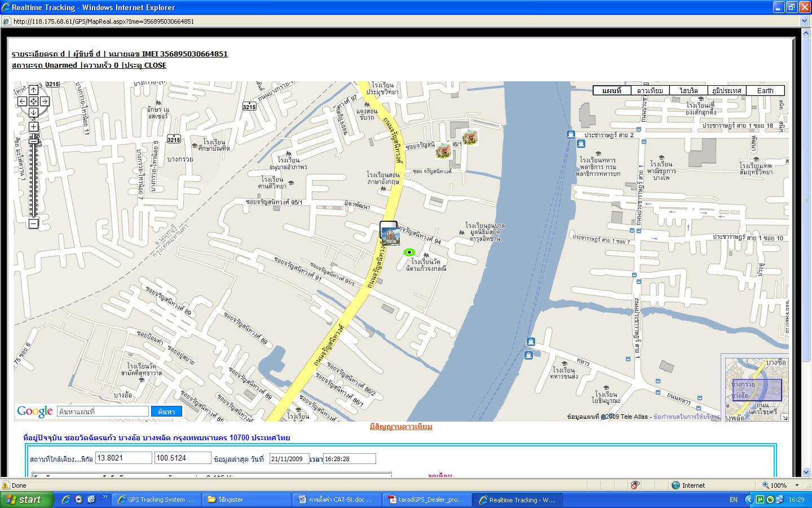The height and width of the screenshot is (508, 812).
Task: Collapse the overview map with corner arrow
Action: (784, 417)
